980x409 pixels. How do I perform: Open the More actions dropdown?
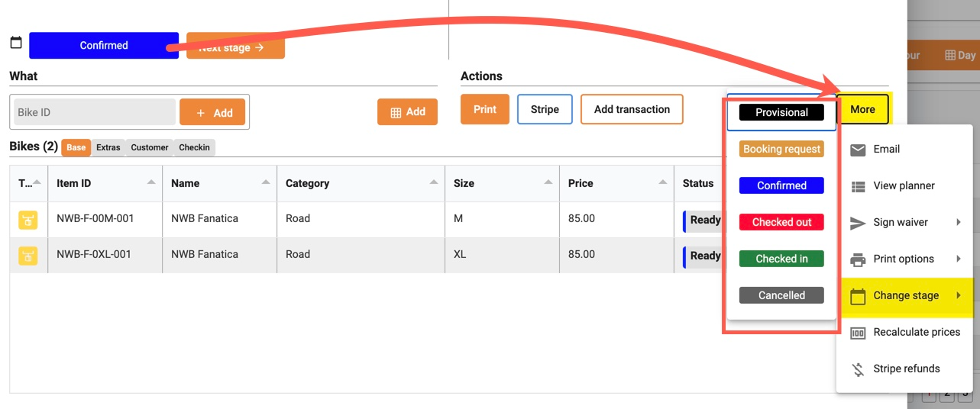tap(862, 109)
